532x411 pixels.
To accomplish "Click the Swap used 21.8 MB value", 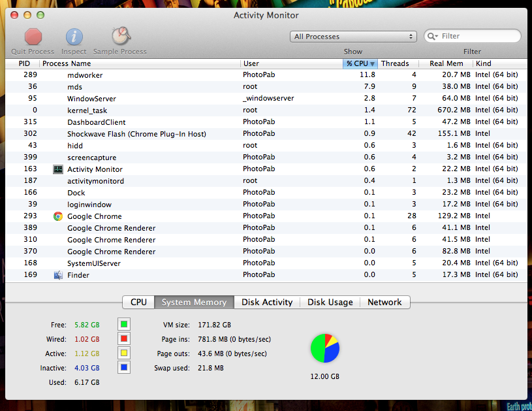I will click(211, 368).
